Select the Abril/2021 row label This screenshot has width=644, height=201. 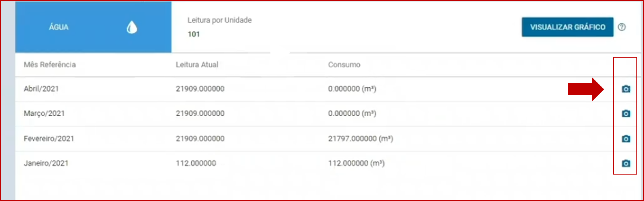click(41, 89)
